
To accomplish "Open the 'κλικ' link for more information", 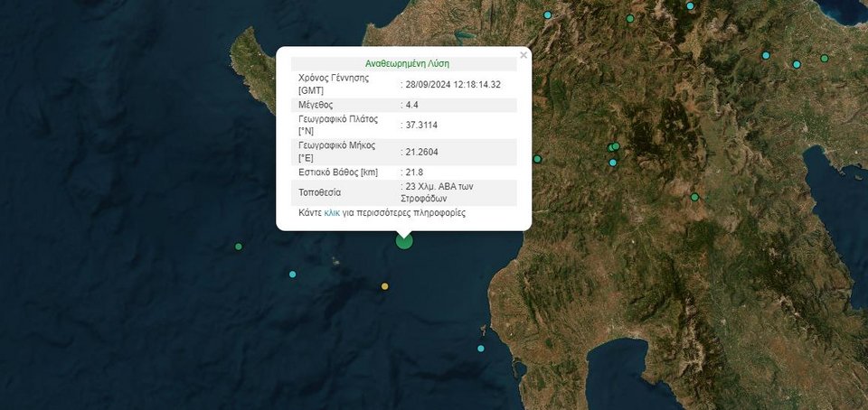I will coord(332,213).
